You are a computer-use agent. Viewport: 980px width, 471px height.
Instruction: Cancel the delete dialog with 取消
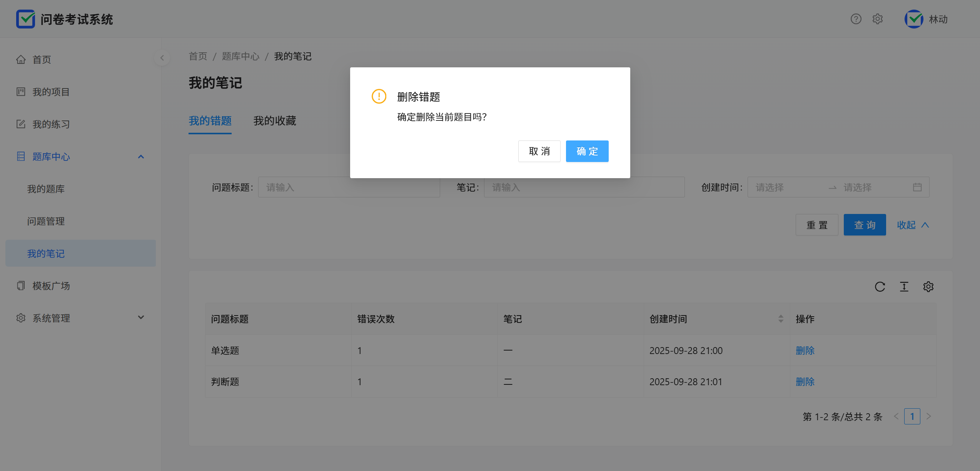539,151
